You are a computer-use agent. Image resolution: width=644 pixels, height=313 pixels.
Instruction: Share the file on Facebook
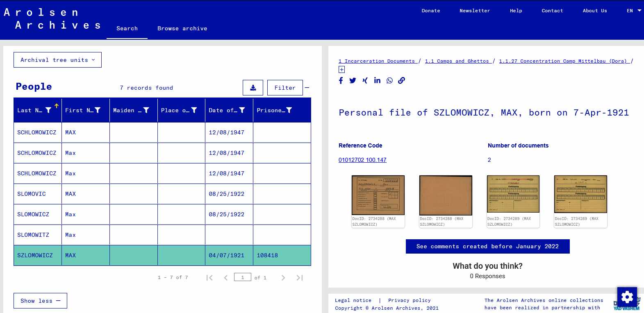point(341,81)
